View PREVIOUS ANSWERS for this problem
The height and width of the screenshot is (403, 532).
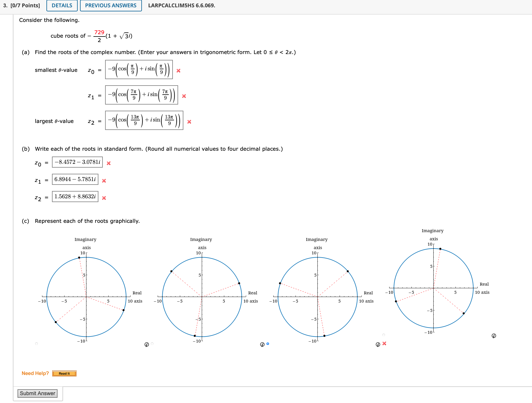111,5
